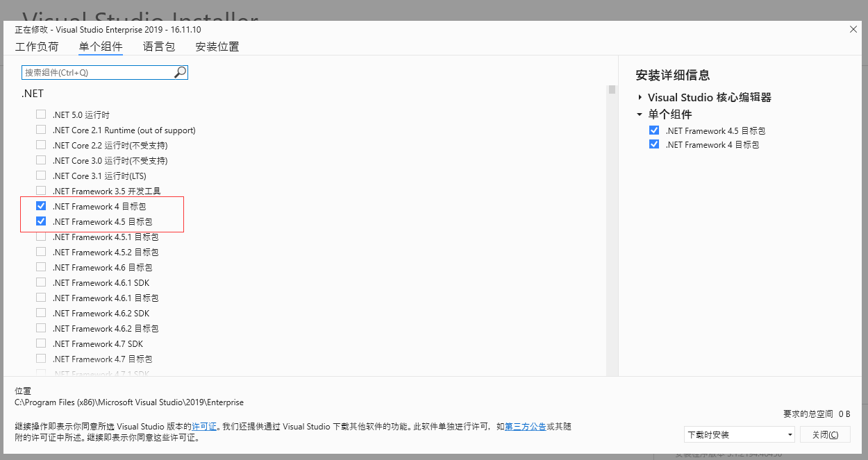The image size is (868, 460).
Task: Check .NET Core 2.2 运行时 checkbox
Action: 41,145
